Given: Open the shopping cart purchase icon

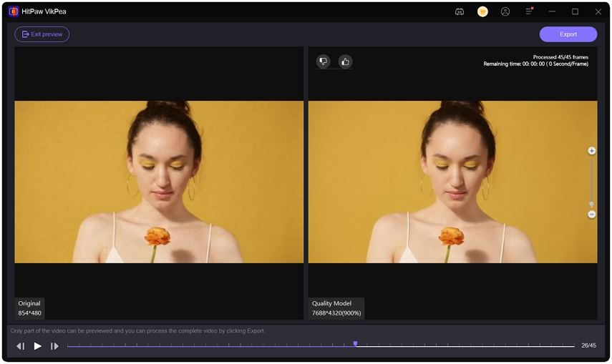Looking at the screenshot, I should click(x=482, y=11).
